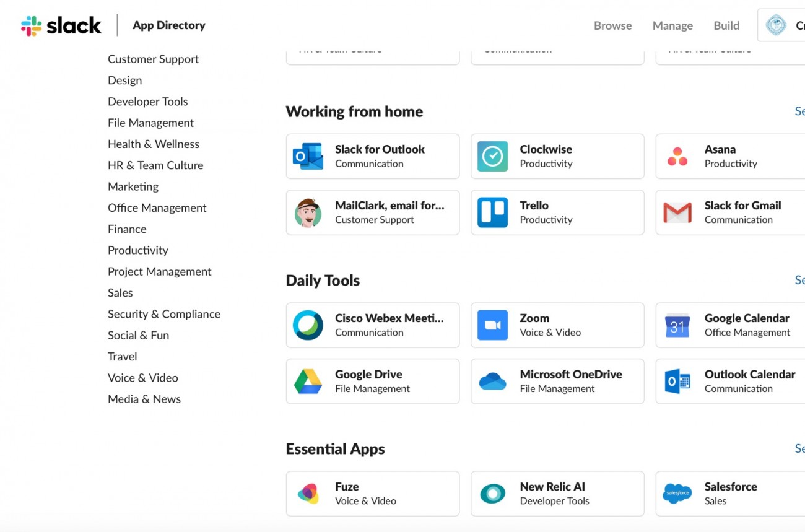Go to App Directory home link
The width and height of the screenshot is (805, 532).
[x=169, y=25]
